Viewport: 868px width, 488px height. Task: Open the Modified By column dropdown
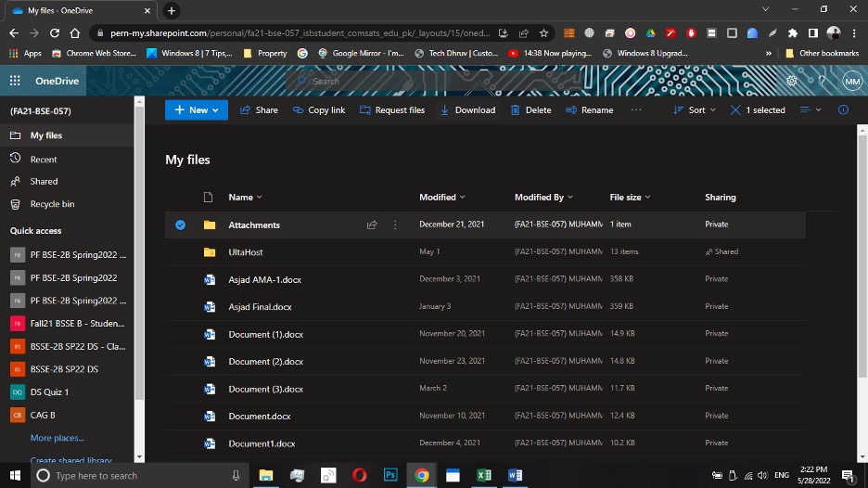pyautogui.click(x=543, y=198)
